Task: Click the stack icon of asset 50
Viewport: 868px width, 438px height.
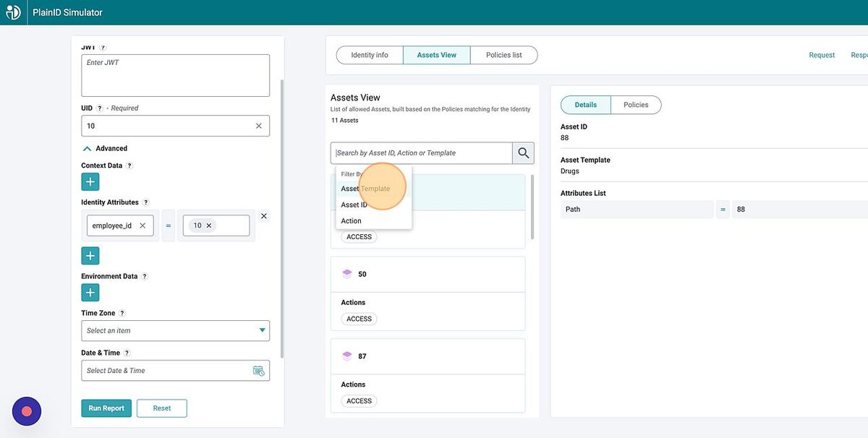Action: point(347,274)
